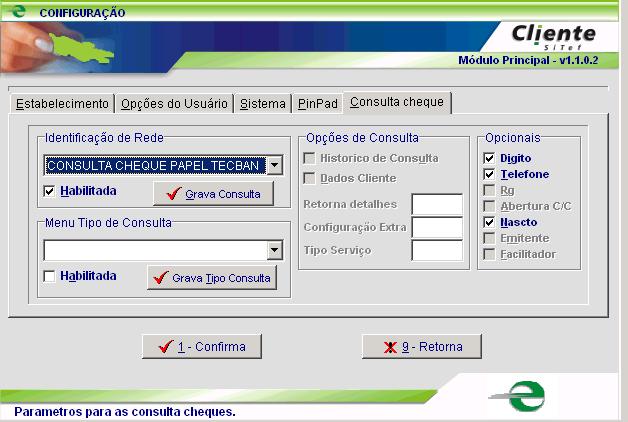
Task: Switch to Opções do Usuário tab
Action: click(x=175, y=103)
